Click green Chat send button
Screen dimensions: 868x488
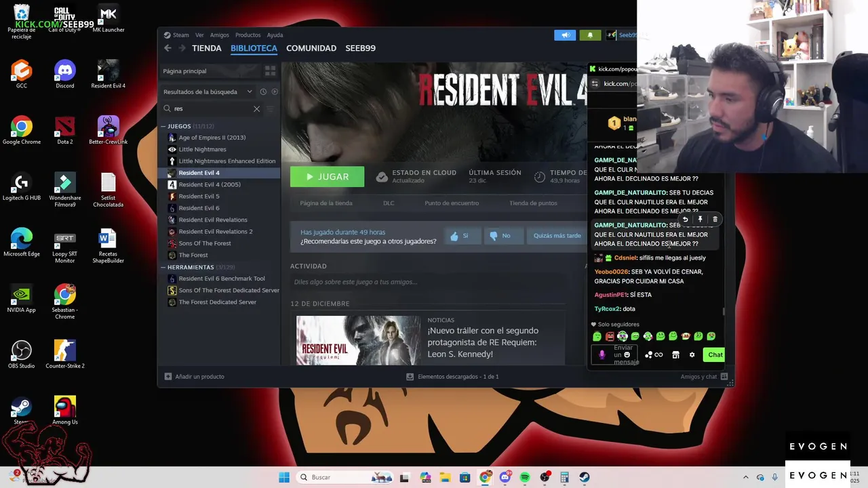pos(715,355)
